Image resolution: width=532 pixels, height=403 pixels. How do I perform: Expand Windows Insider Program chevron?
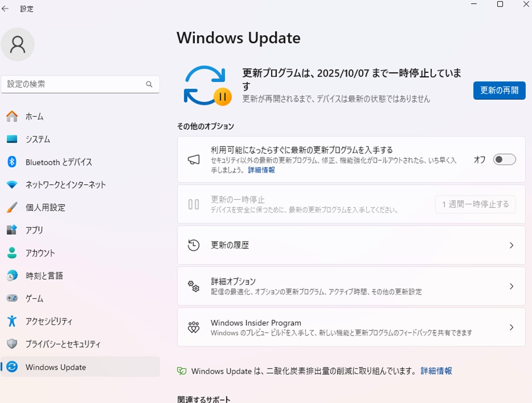click(x=511, y=327)
